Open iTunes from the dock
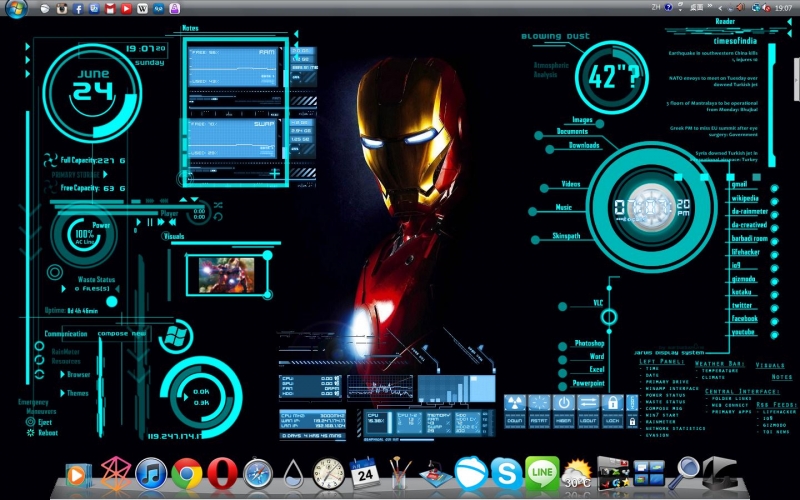The width and height of the screenshot is (800, 500). 150,472
